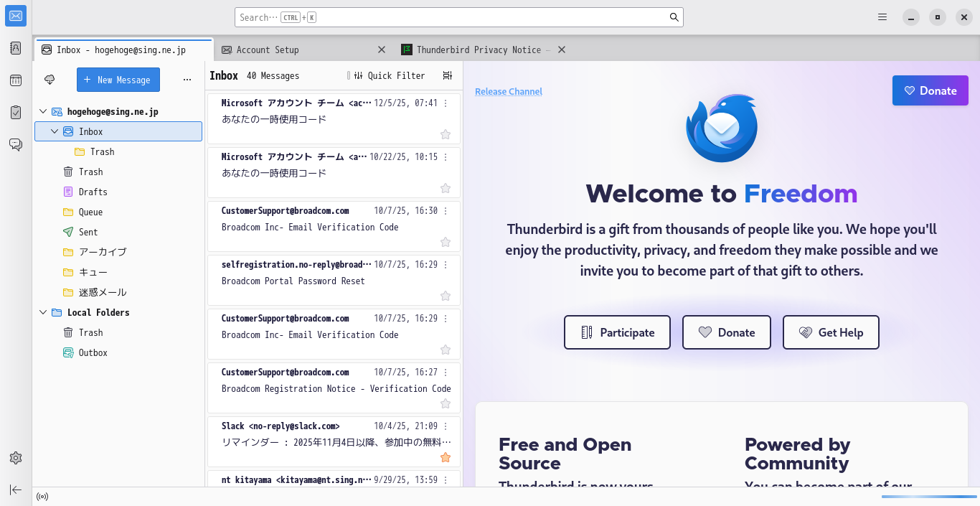
Task: Click the spaces pin icon beside New Message
Action: [50, 80]
